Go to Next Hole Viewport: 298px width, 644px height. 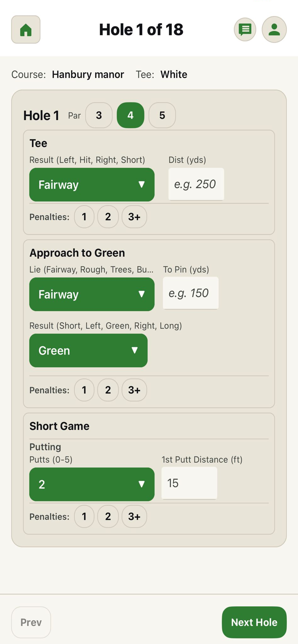[x=254, y=622]
